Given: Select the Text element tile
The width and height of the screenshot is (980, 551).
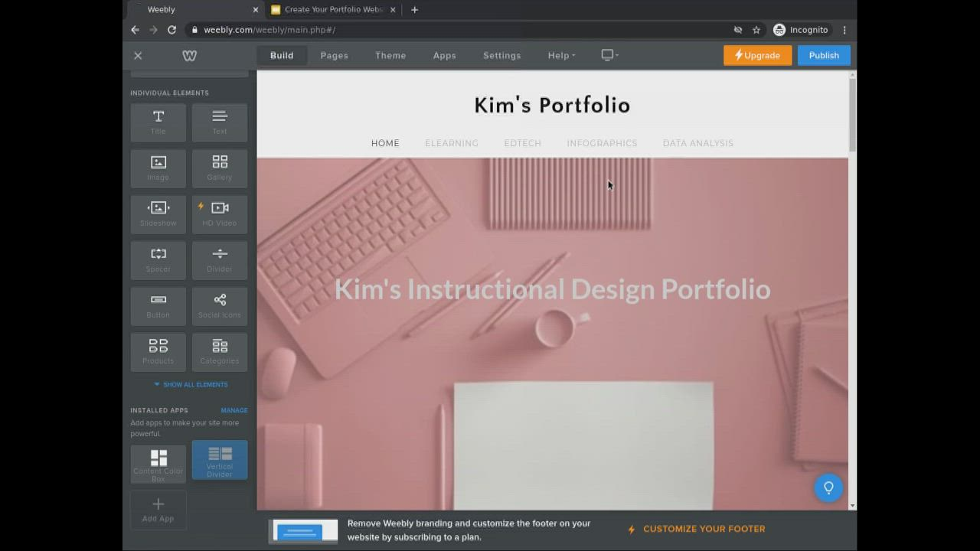Looking at the screenshot, I should click(220, 122).
